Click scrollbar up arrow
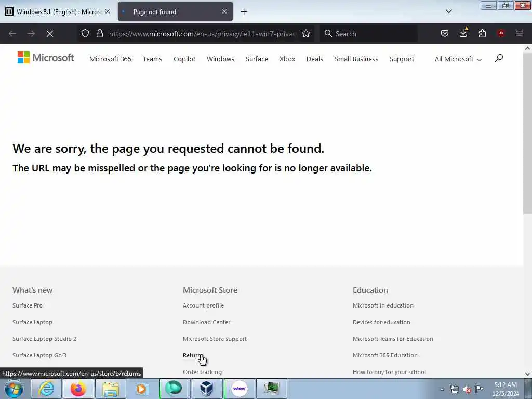 pyautogui.click(x=527, y=48)
